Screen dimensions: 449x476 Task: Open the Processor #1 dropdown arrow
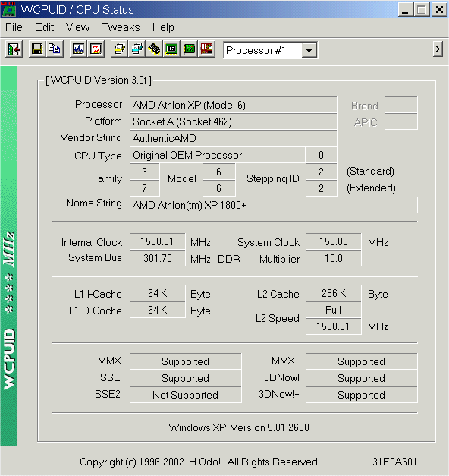309,50
